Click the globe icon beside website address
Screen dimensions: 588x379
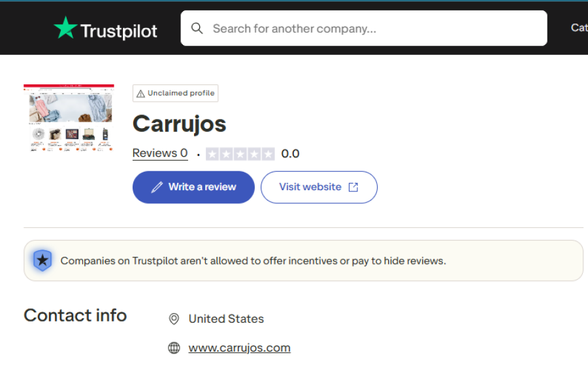click(174, 348)
